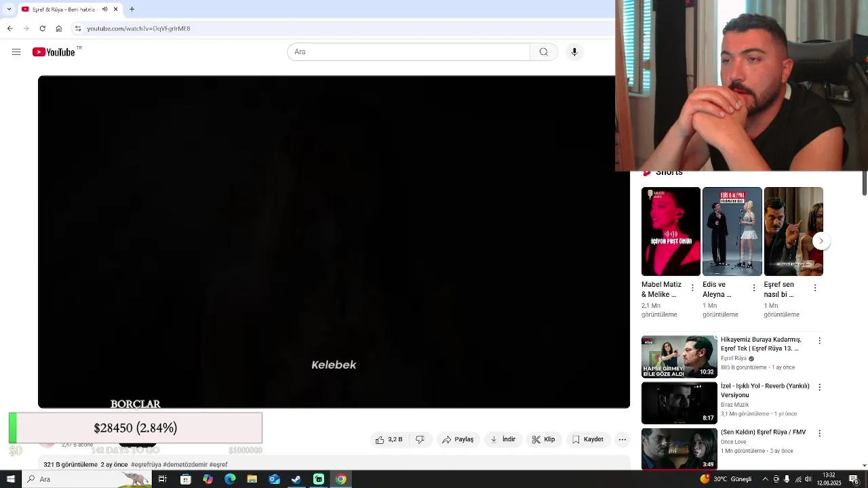
Task: Open options for Hikayemiz Buraya Kadarmış video
Action: click(819, 341)
